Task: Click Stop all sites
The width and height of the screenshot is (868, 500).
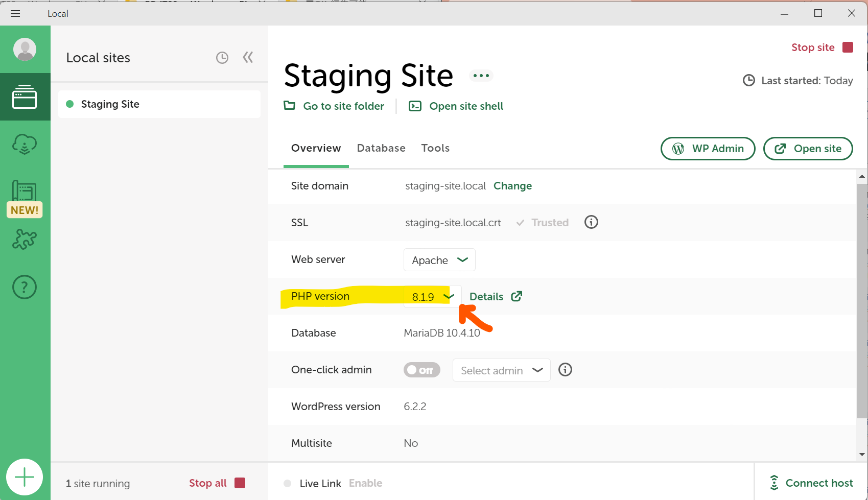Action: point(217,483)
